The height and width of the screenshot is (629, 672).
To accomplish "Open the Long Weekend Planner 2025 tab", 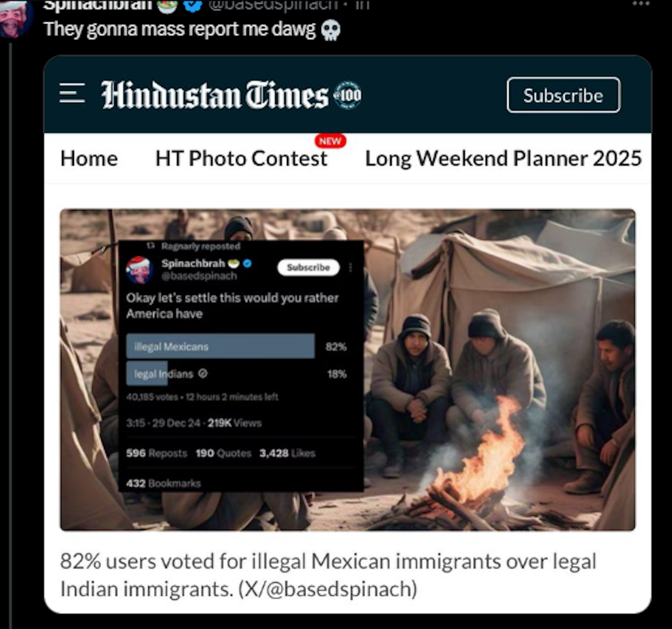I will (x=503, y=158).
